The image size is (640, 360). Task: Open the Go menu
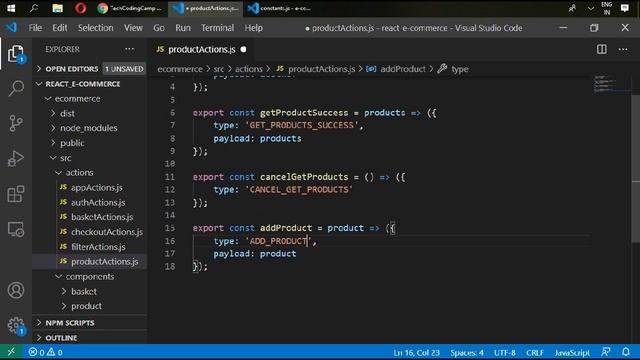point(159,28)
